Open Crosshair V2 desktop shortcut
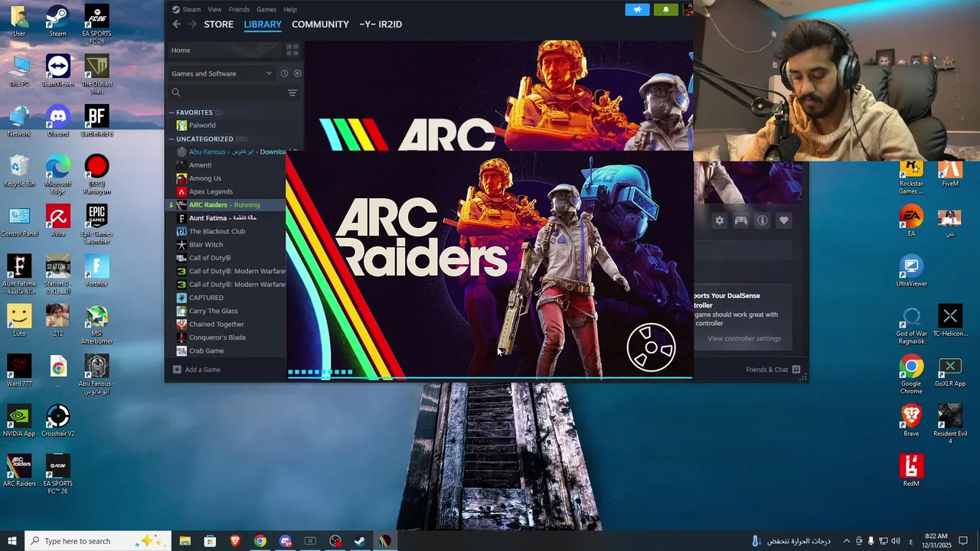 coord(58,420)
